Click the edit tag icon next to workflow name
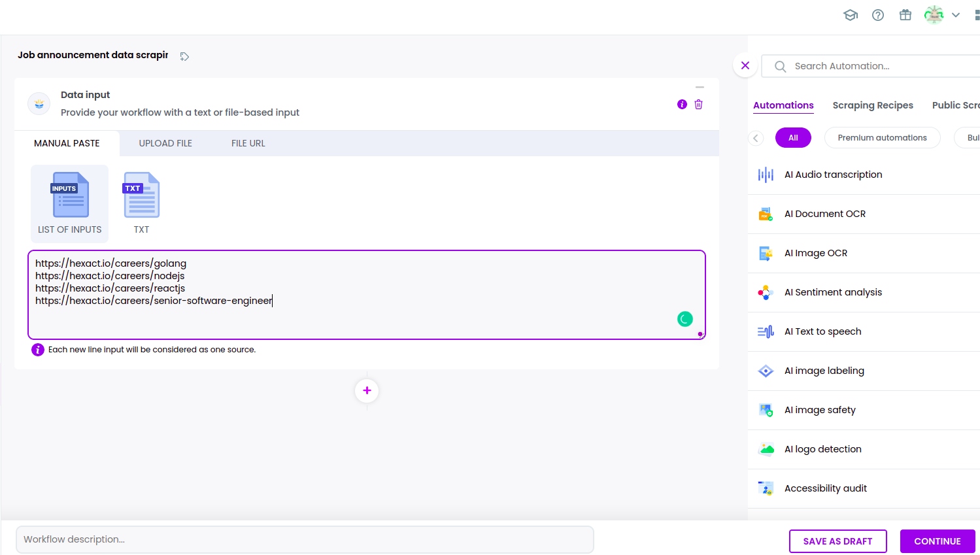Screen dimensions: 980x555 [x=184, y=57]
